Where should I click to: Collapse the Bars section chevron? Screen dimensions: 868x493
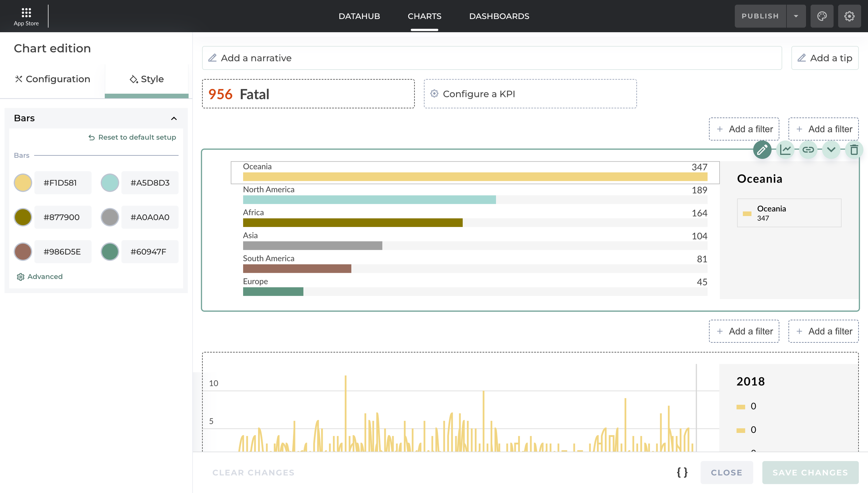point(174,118)
